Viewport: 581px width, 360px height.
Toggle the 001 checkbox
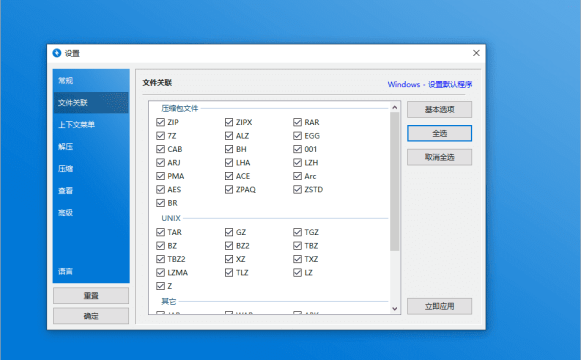[x=298, y=149]
